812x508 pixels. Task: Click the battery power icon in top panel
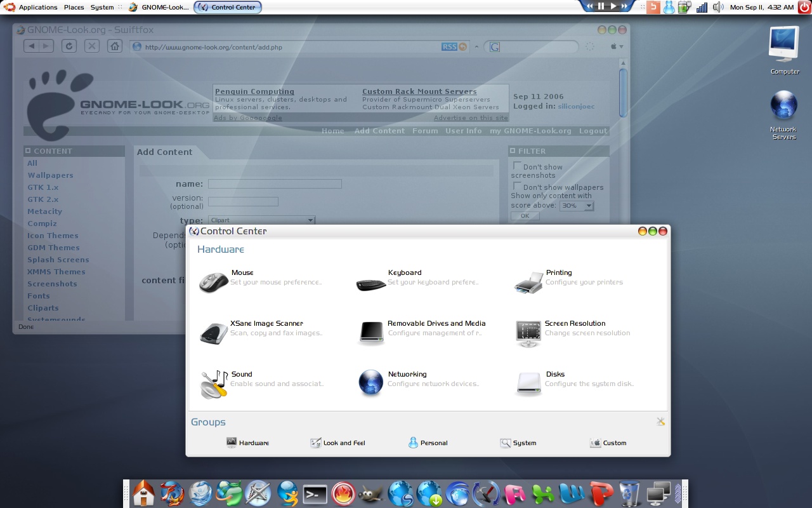tap(684, 7)
